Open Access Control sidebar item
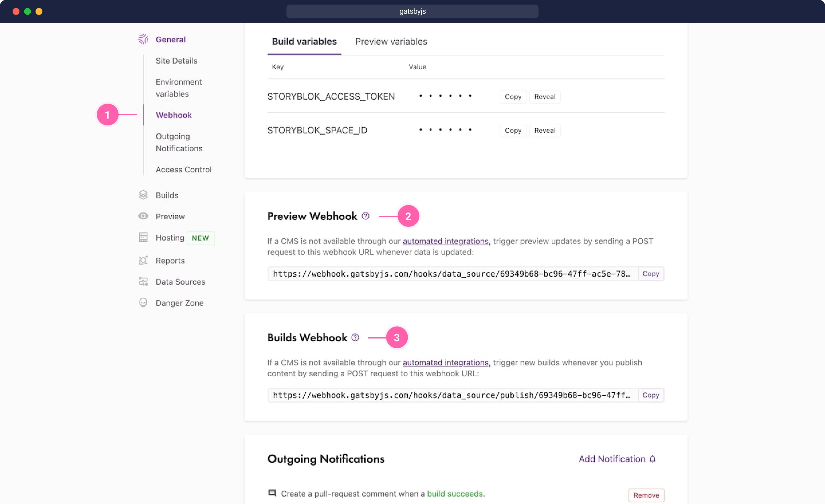This screenshot has width=825, height=504. [x=184, y=170]
